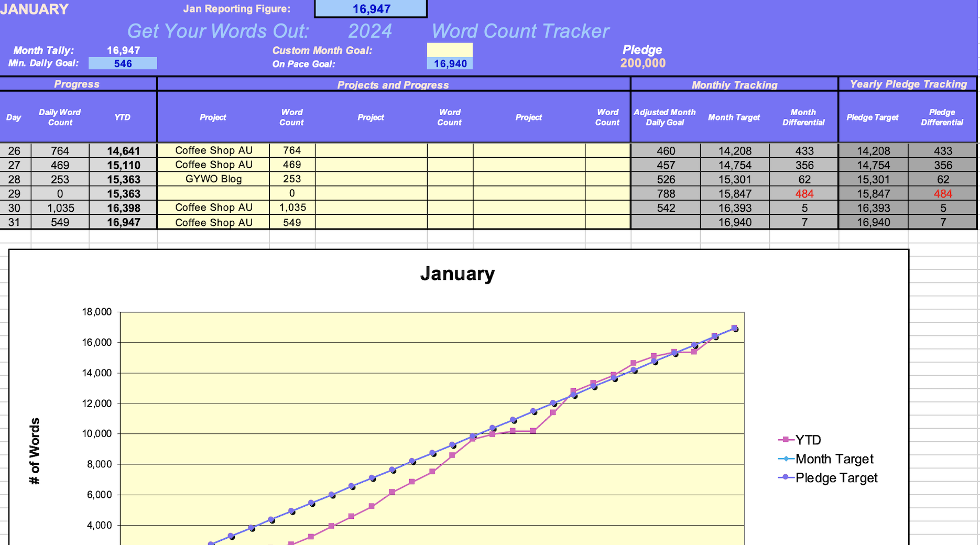
Task: Click the '# of Words' axis title
Action: pos(35,451)
